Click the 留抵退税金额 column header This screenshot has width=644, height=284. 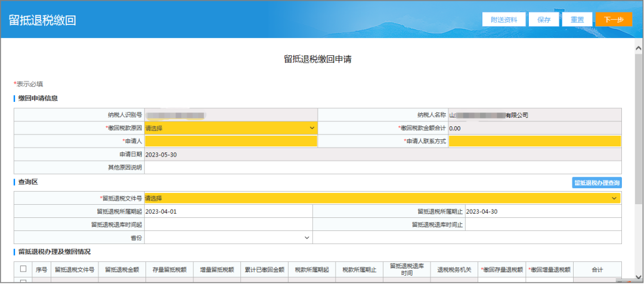[122, 270]
